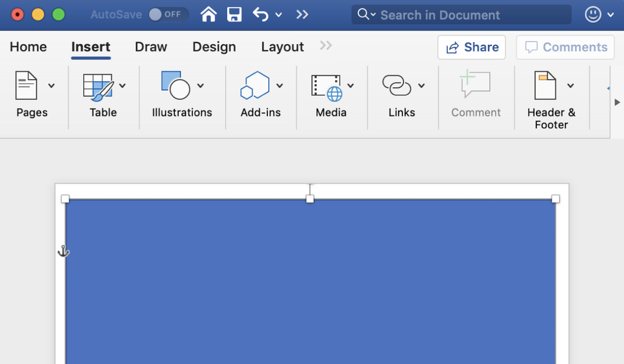Expand the feedback smiley dropdown arrow

[611, 15]
